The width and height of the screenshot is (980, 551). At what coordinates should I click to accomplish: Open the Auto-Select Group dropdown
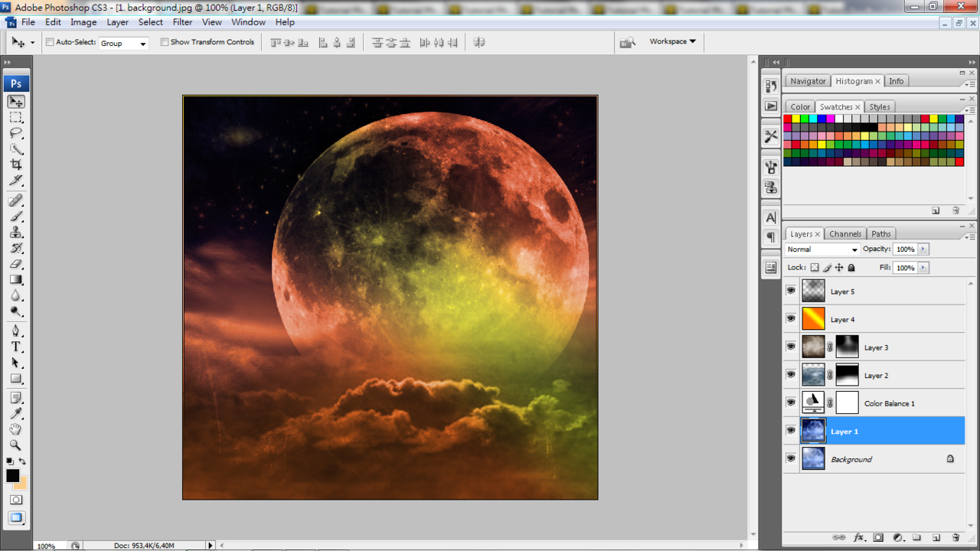[124, 43]
